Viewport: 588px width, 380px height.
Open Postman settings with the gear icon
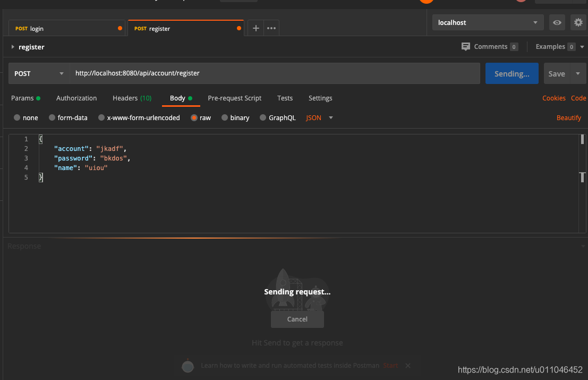click(578, 22)
